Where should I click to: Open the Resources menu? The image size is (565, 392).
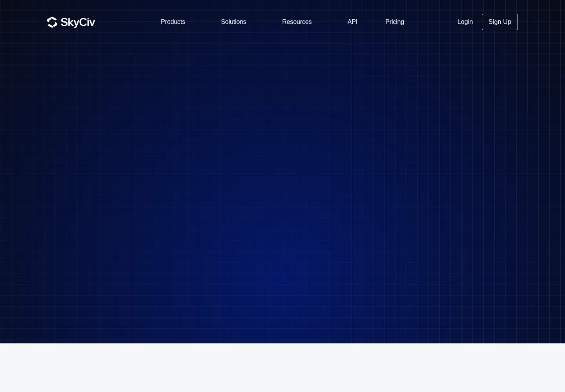(x=297, y=22)
